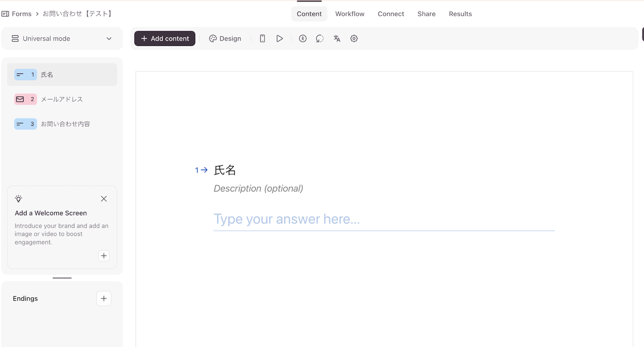This screenshot has height=347, width=644.
Task: Click the Description (optional) field
Action: click(258, 189)
